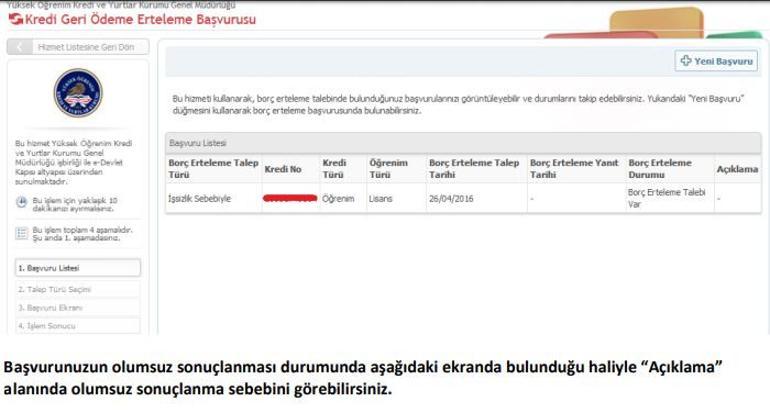Click the steps list icon in sidebar
Image resolution: width=770 pixels, height=413 pixels.
pyautogui.click(x=22, y=233)
